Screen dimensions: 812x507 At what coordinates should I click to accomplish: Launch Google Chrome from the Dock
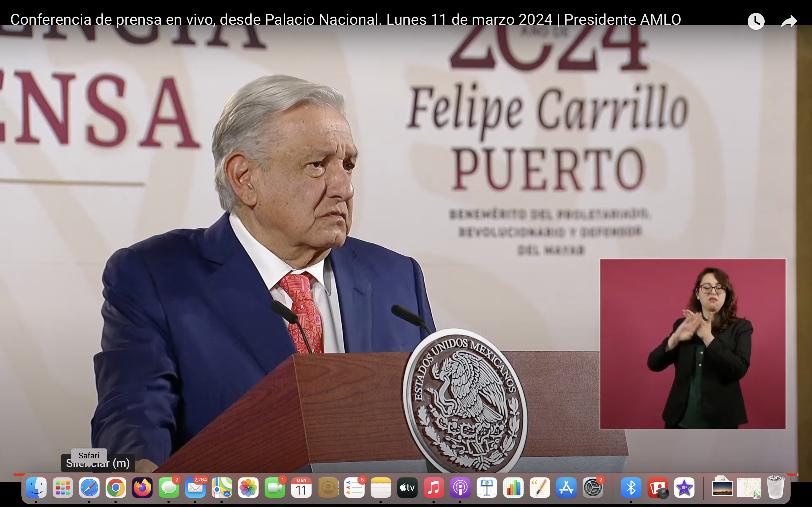116,488
